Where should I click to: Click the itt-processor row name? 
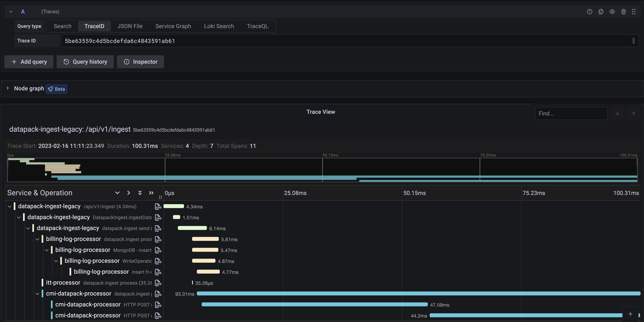coord(63,283)
